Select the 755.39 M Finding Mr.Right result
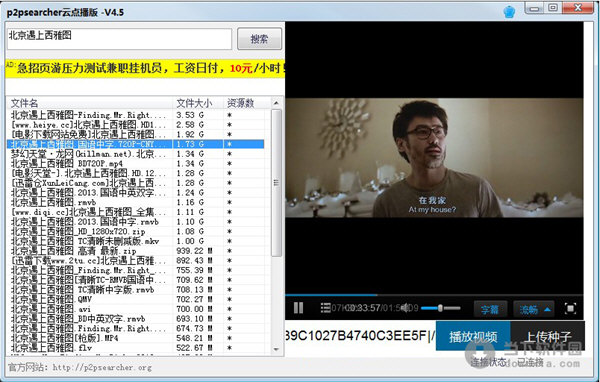 click(135, 270)
